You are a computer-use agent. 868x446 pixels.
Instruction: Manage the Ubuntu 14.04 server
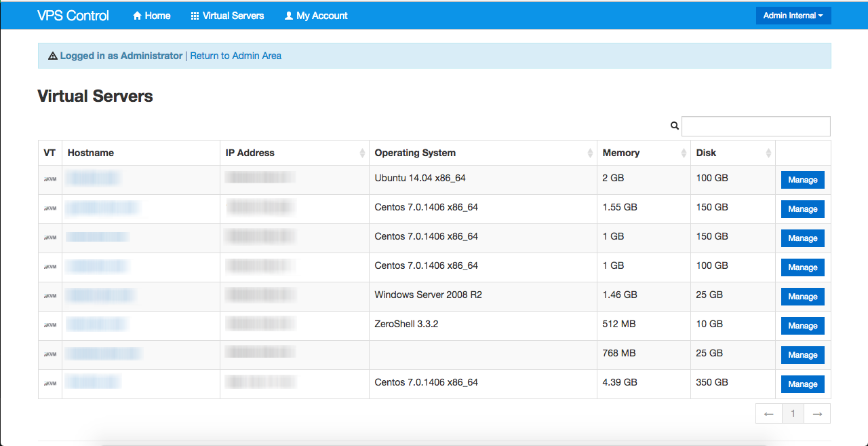coord(802,180)
